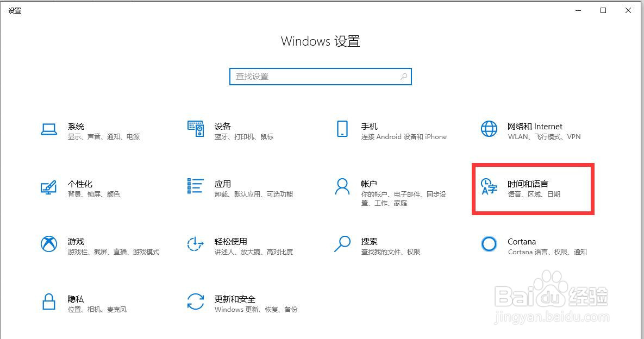
Task: Open the 系统 laptop icon
Action: pyautogui.click(x=49, y=129)
